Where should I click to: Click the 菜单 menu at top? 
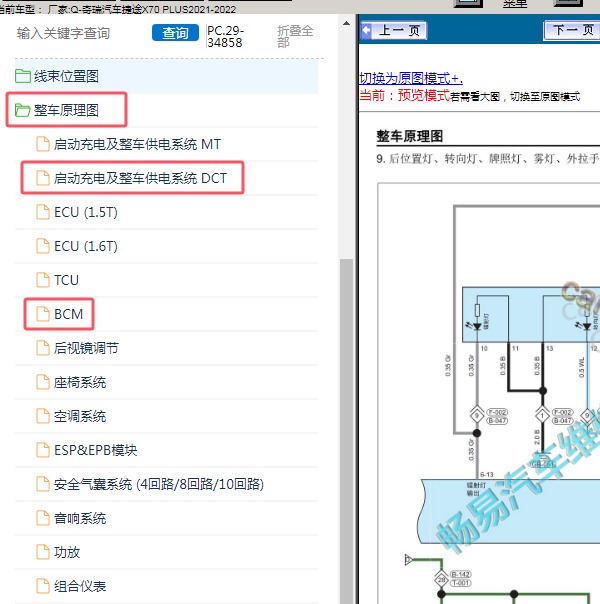click(515, 4)
